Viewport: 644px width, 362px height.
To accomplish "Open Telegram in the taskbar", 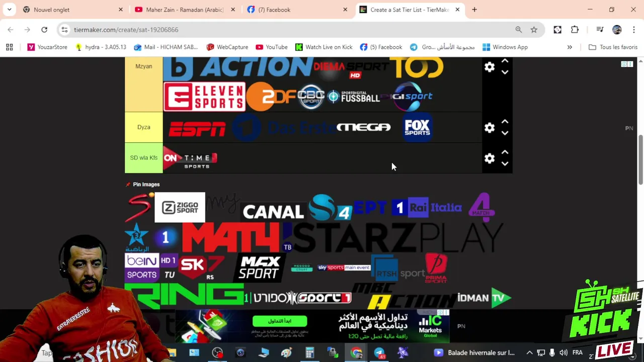I will pos(379,353).
